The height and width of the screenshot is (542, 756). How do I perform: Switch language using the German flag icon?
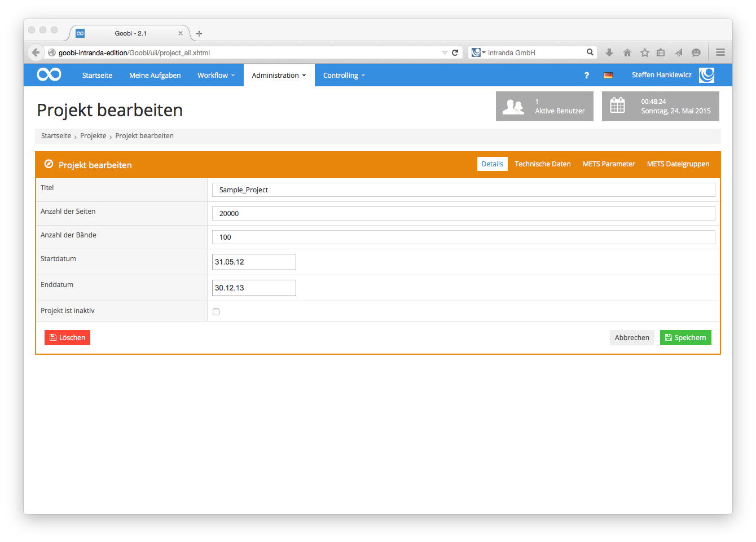(608, 75)
